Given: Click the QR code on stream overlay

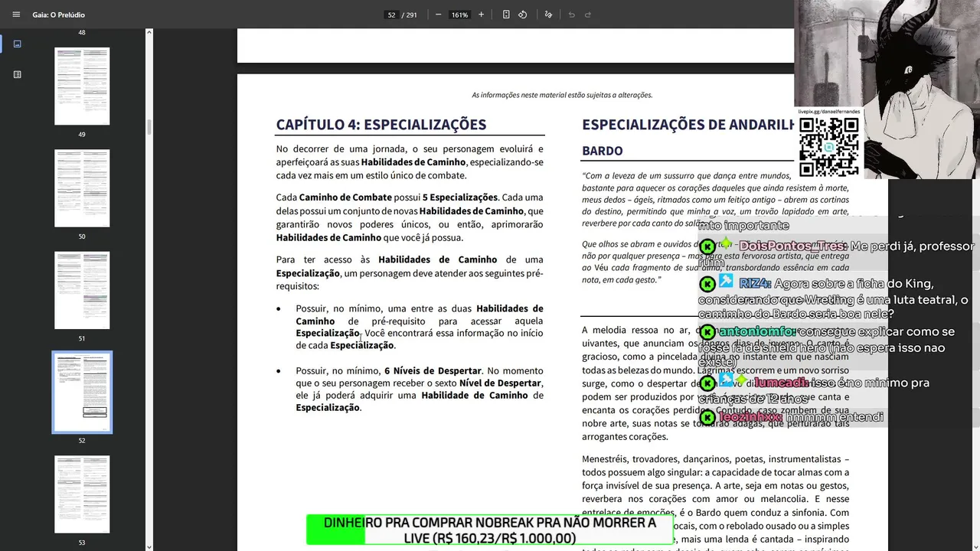Looking at the screenshot, I should coord(829,147).
